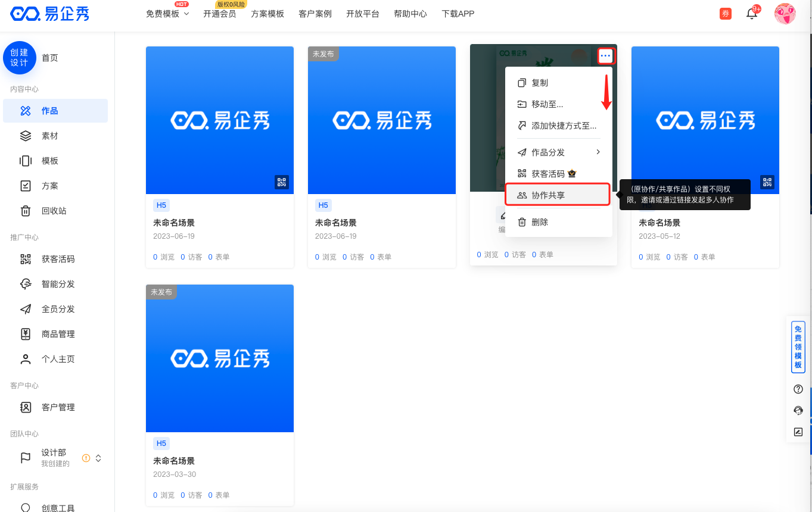Click the feedback edit icon on right
The image size is (812, 512).
point(798,432)
